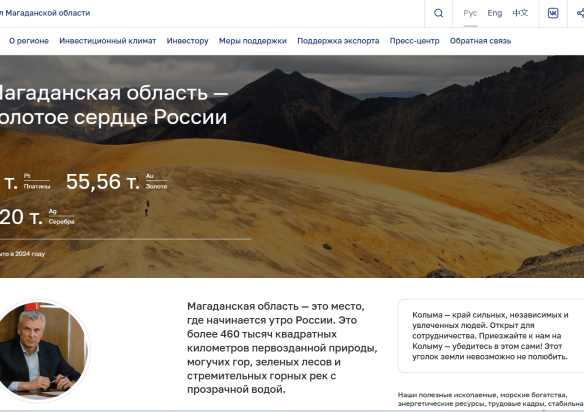Image resolution: width=584 pixels, height=412 pixels.
Task: Open 'Поддержка экспорта' menu item
Action: [338, 41]
